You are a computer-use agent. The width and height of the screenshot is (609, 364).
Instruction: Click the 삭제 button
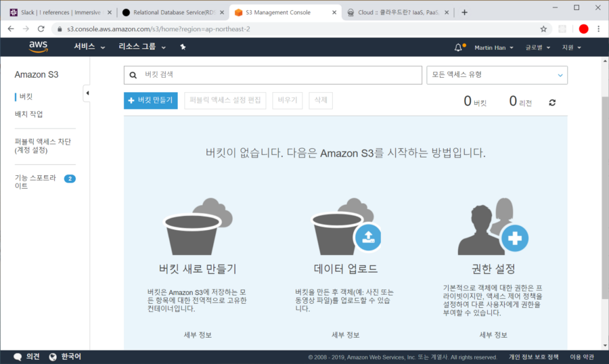[x=321, y=101]
